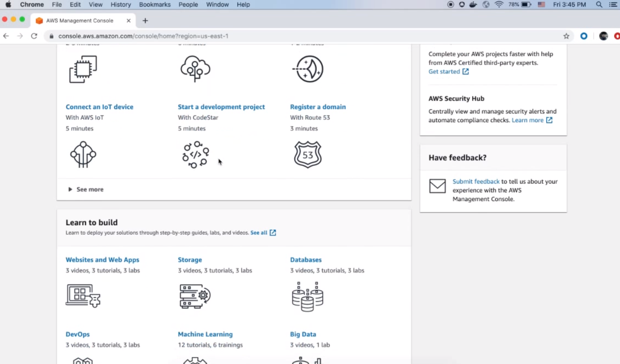
Task: Click external link icon beside Get started
Action: (x=466, y=72)
